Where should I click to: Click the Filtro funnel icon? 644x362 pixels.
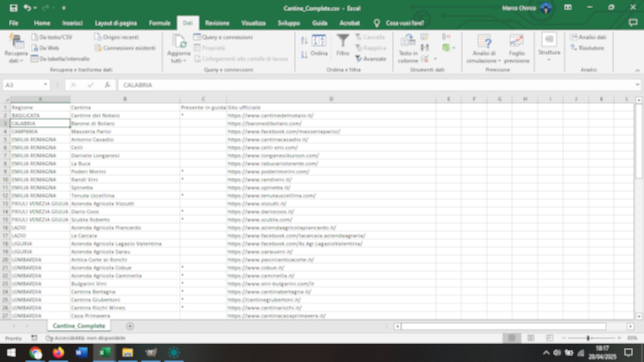pyautogui.click(x=343, y=41)
